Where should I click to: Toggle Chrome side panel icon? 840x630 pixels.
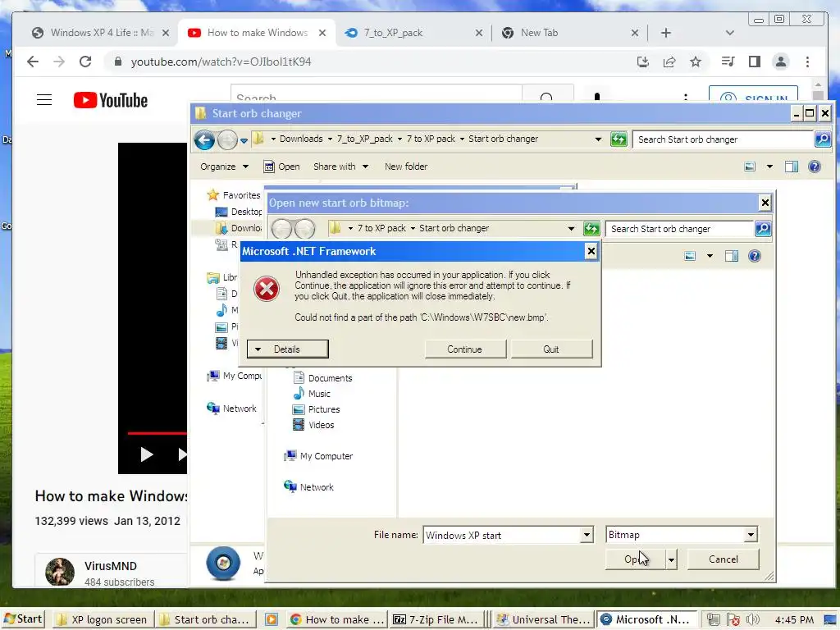point(755,62)
